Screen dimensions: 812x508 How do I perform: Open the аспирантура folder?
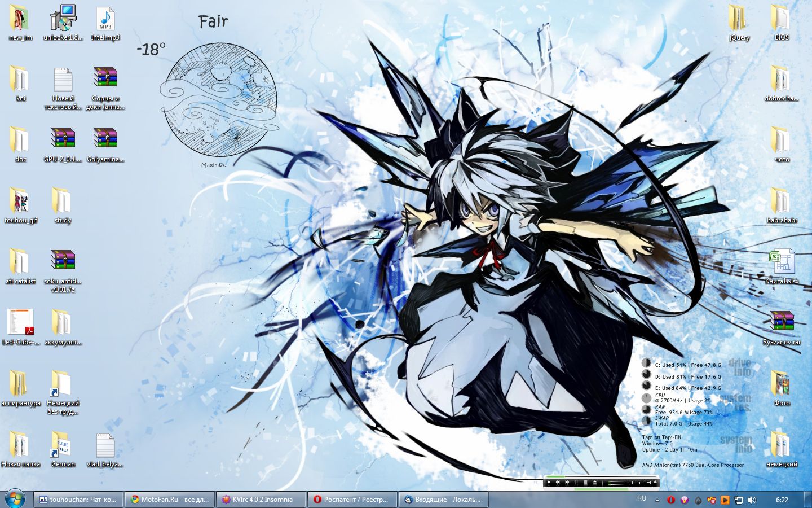(x=20, y=388)
